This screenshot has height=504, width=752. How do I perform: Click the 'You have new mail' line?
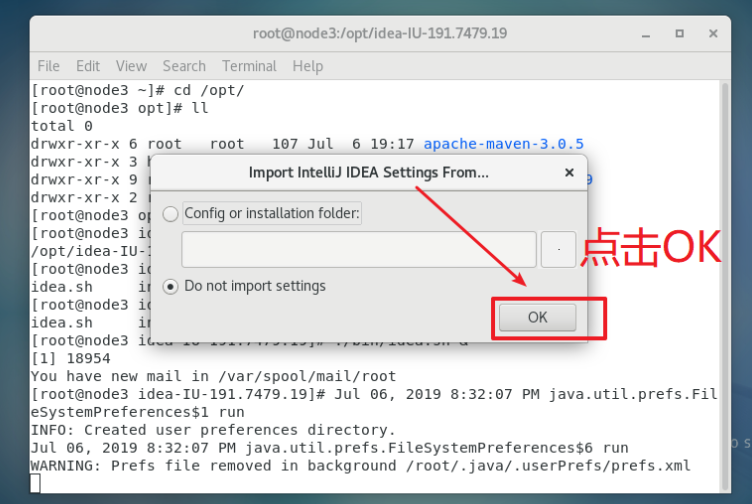click(213, 376)
